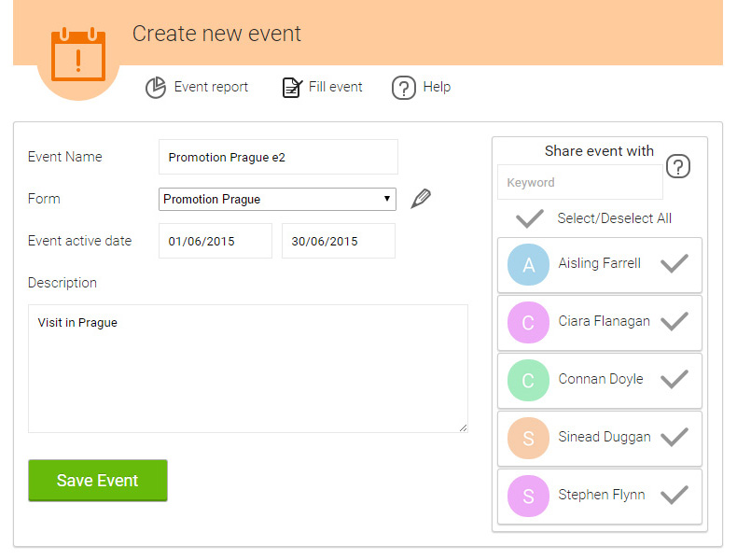Uncheck Connan Doyle's share checkmark
This screenshot has height=560, width=737.
674,379
